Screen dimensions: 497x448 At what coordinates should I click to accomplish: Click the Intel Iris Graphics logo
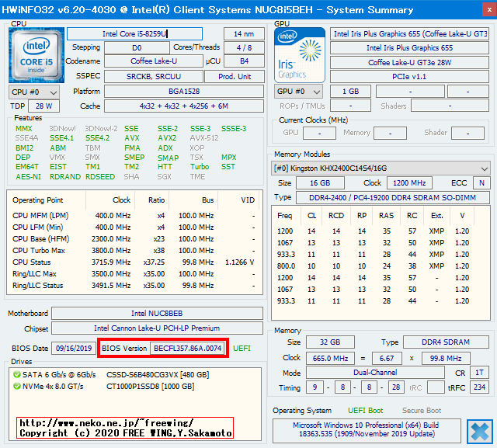298,54
